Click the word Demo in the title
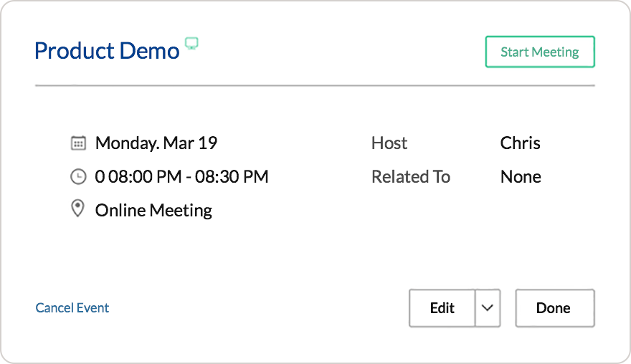The image size is (631, 364). click(149, 52)
